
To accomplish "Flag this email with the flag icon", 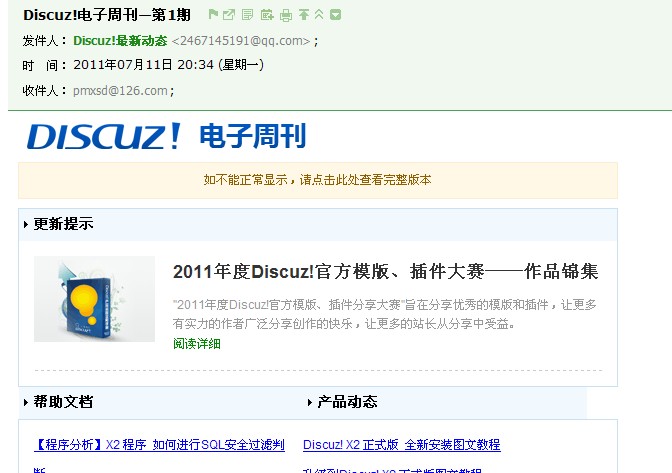I will [213, 15].
